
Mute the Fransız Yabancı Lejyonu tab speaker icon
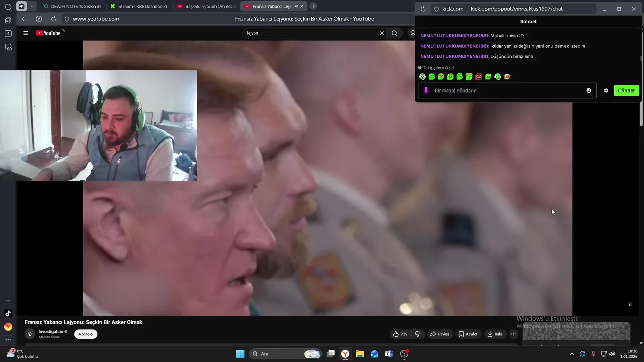(296, 6)
